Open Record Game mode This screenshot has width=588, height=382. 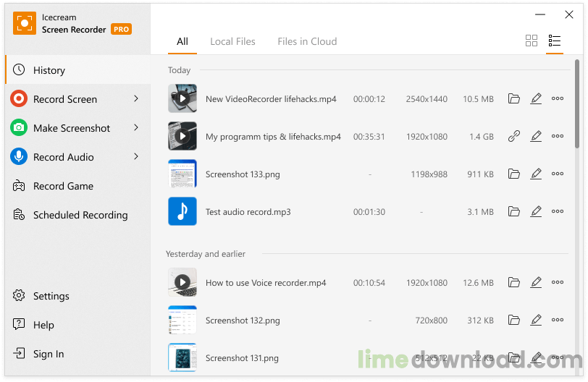pyautogui.click(x=78, y=186)
